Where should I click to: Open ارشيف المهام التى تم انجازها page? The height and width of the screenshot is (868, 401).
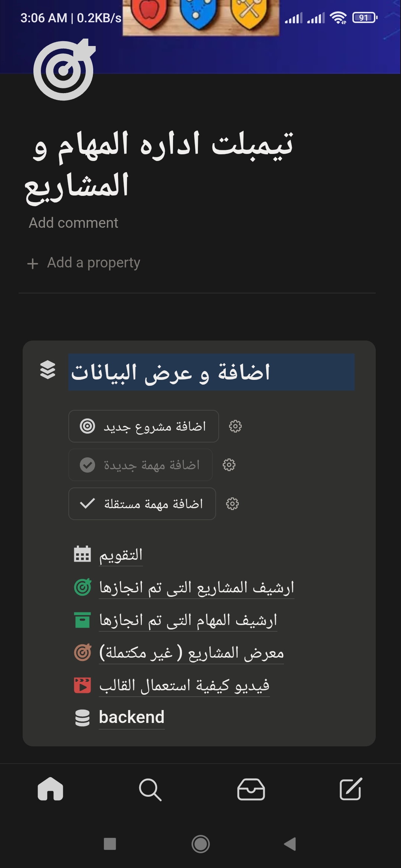click(x=188, y=620)
